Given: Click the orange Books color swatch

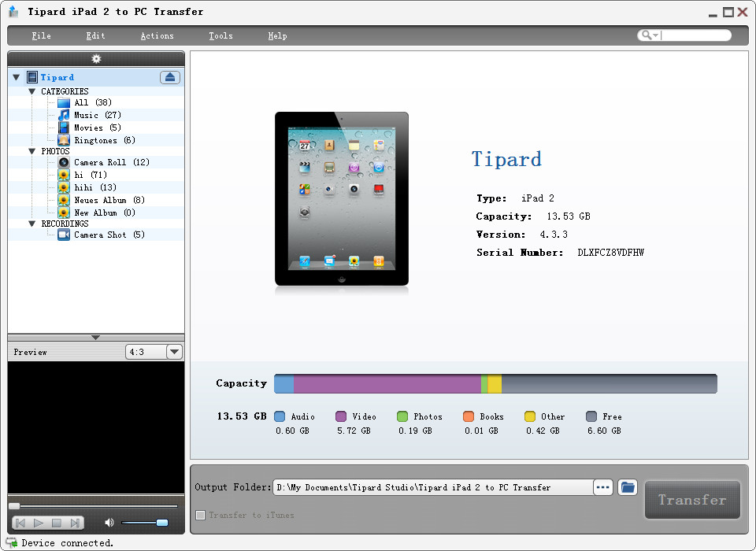Looking at the screenshot, I should [468, 416].
